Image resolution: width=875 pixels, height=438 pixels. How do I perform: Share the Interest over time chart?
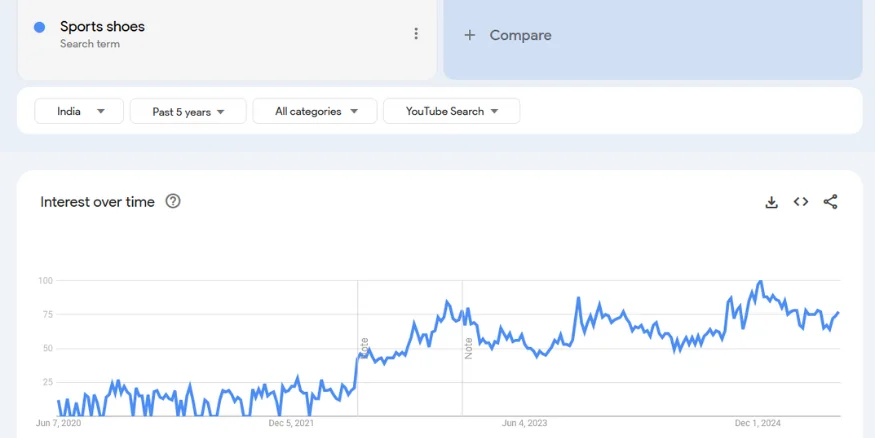830,202
